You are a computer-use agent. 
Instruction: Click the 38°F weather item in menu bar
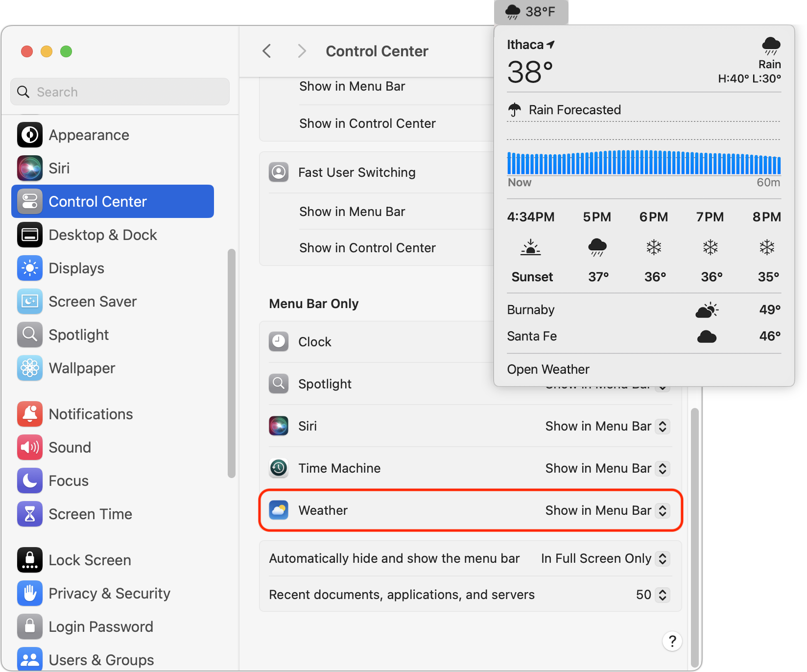(x=531, y=12)
